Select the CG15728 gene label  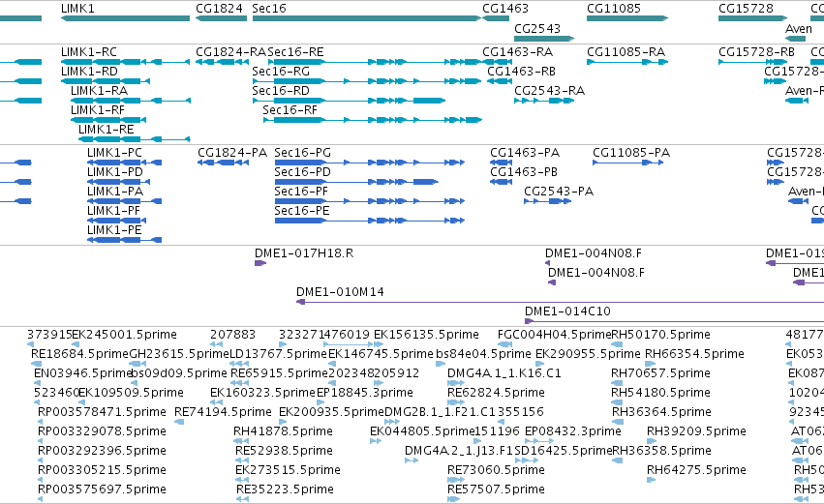746,9
